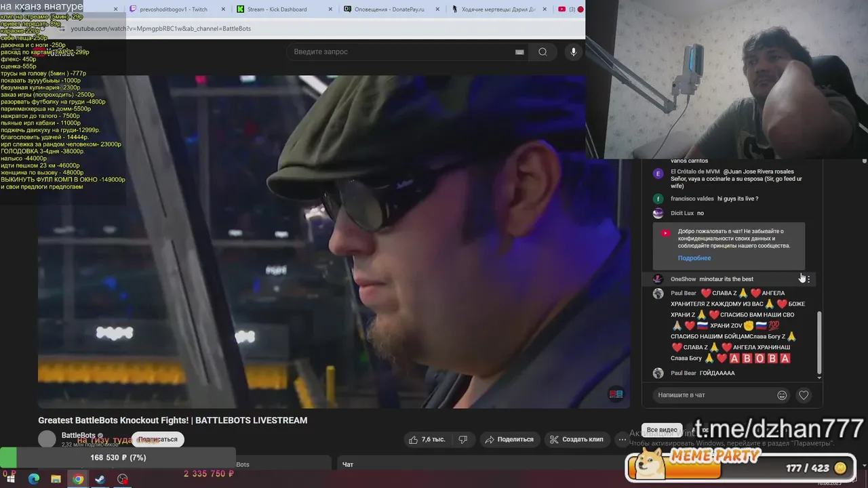Open the Подробнее link in chat notice
Viewport: 868px width, 488px height.
click(694, 258)
